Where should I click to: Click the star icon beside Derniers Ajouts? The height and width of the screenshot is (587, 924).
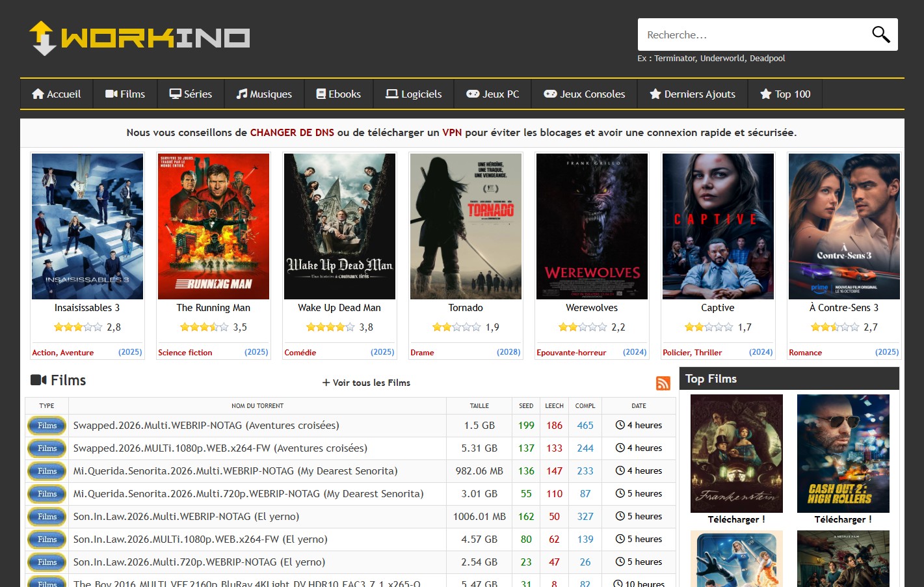(655, 94)
